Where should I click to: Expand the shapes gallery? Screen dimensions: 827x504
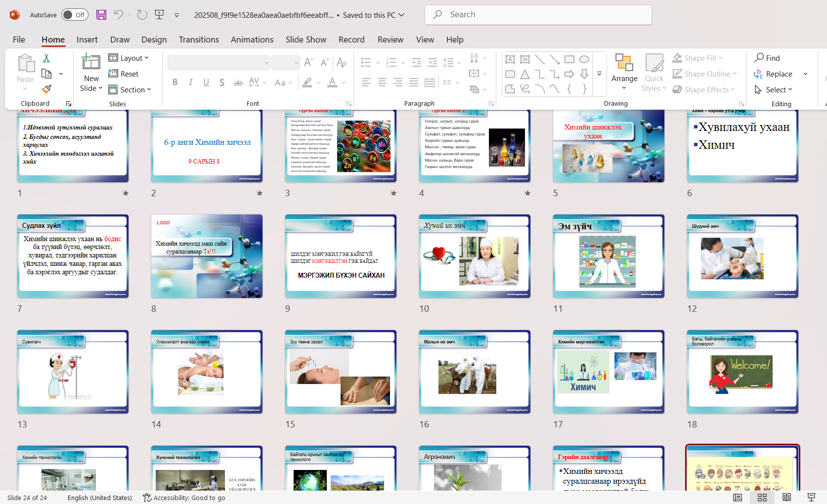(x=600, y=74)
